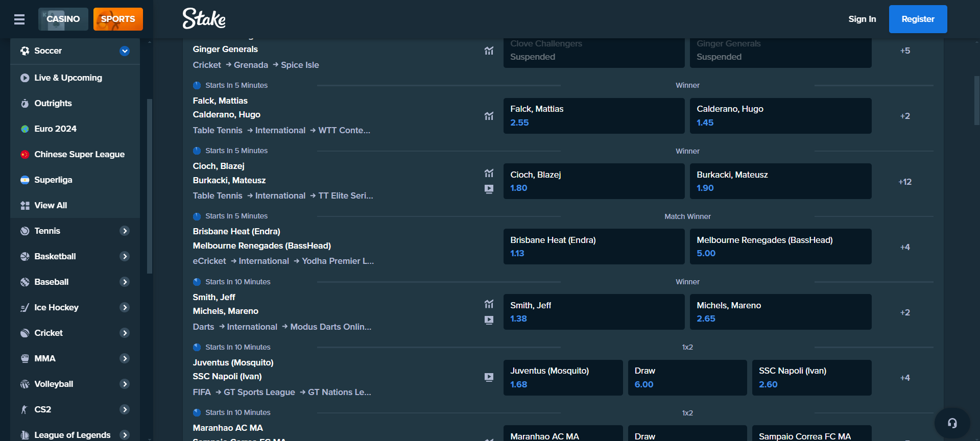Image resolution: width=980 pixels, height=441 pixels.
Task: Show +5 more markets for Ginger Generals
Action: point(905,51)
